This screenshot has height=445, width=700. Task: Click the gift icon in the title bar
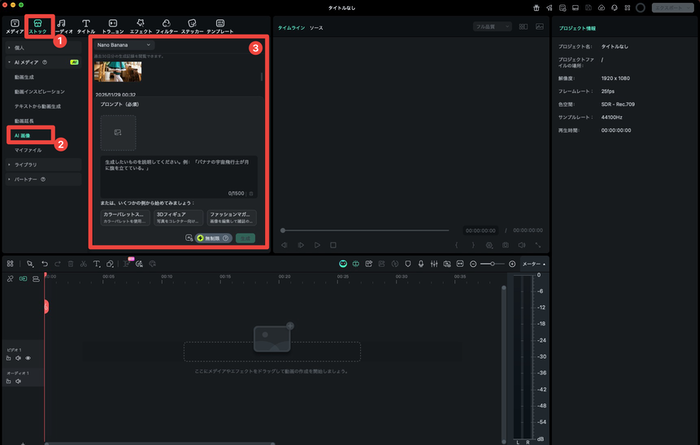click(535, 7)
